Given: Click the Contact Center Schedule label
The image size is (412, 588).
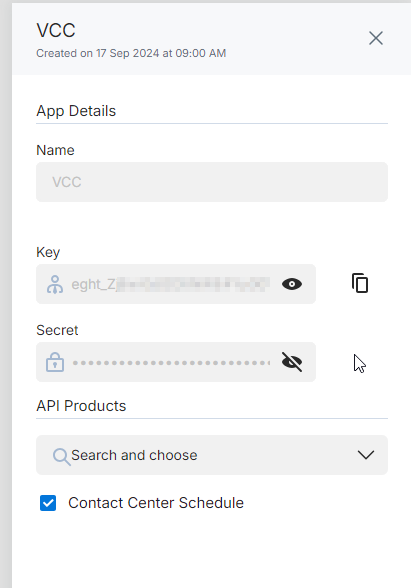Looking at the screenshot, I should click(x=156, y=503).
